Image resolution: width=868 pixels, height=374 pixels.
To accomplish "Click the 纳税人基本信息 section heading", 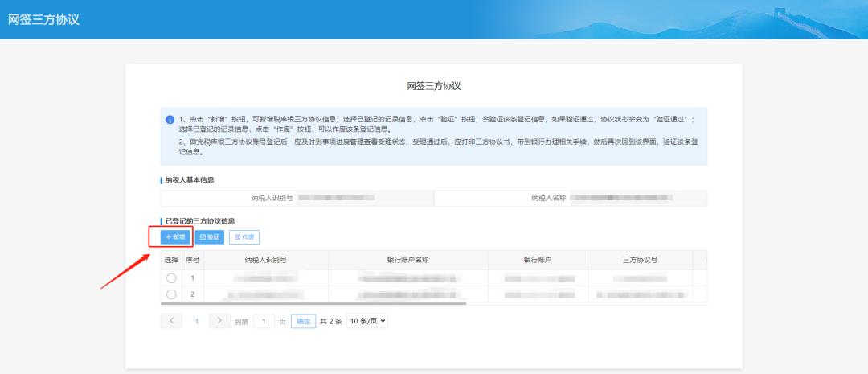I will point(190,180).
